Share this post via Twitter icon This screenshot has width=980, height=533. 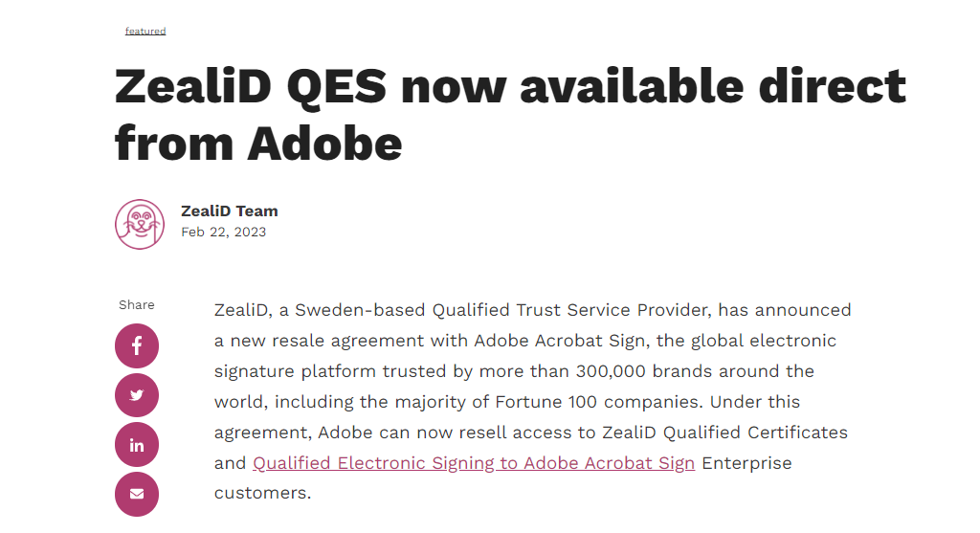[136, 395]
